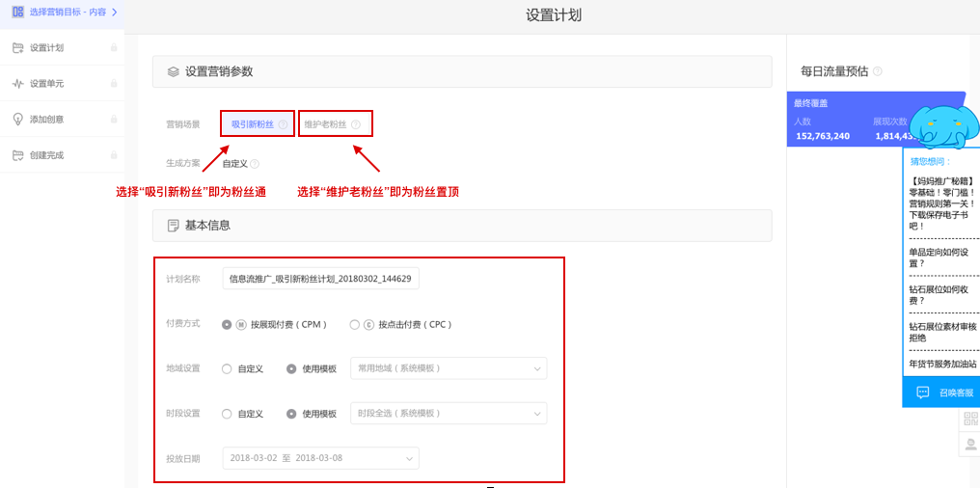Open 投放日期 date range picker
Image resolution: width=980 pixels, height=488 pixels.
tap(320, 458)
